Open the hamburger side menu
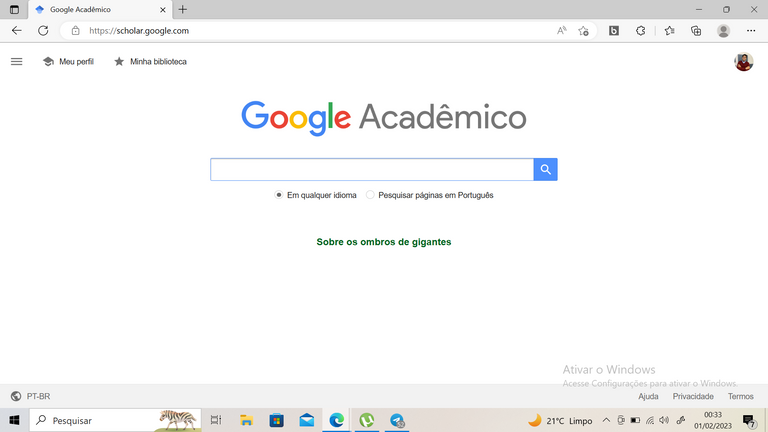The width and height of the screenshot is (768, 432). point(16,62)
